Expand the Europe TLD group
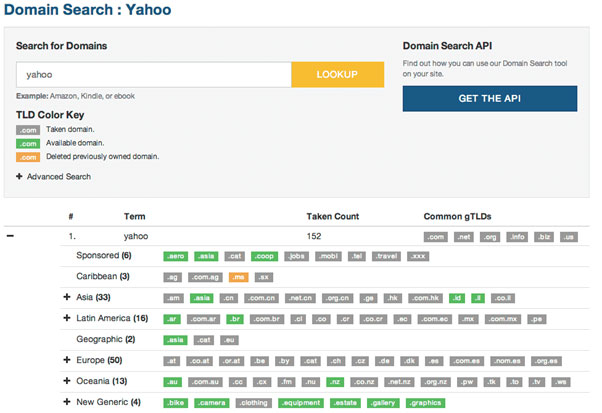This screenshot has height=413, width=602. click(67, 360)
